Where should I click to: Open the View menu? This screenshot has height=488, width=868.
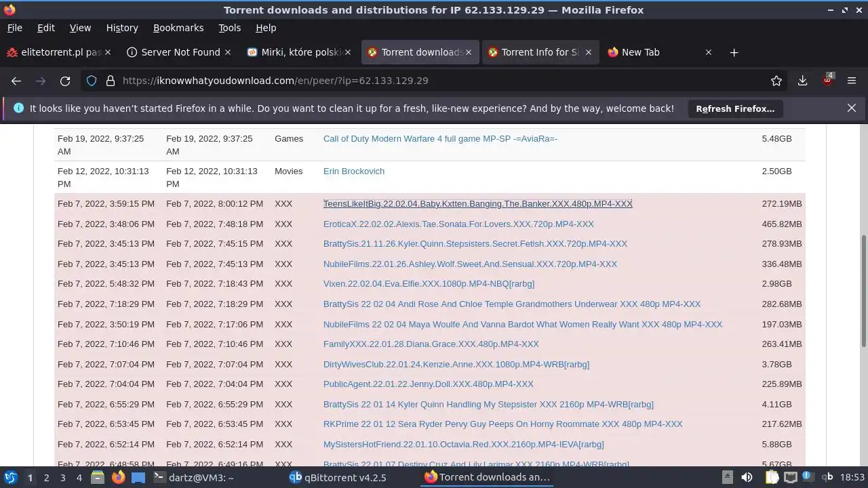click(x=80, y=28)
